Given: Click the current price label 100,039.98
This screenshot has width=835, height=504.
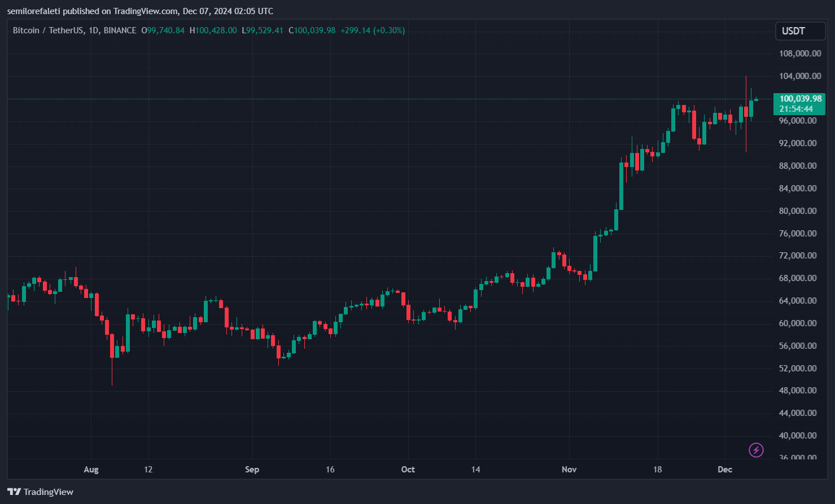Looking at the screenshot, I should coord(800,99).
